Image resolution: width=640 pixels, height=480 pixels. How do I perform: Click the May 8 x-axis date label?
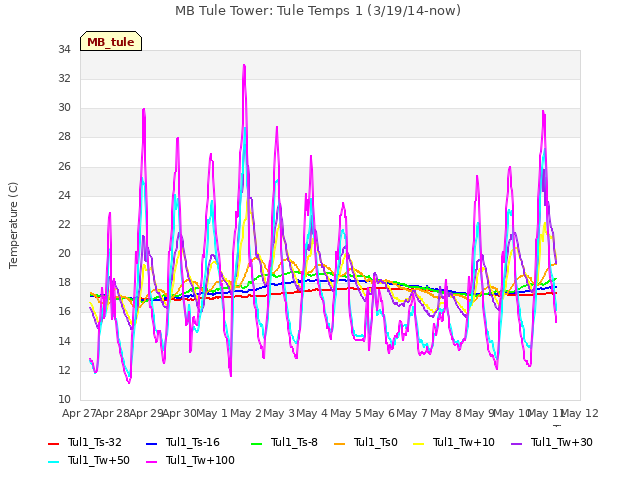tap(446, 413)
